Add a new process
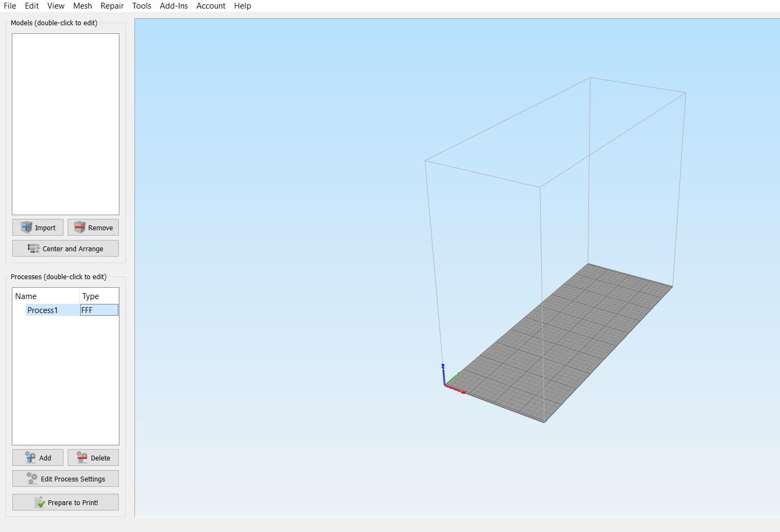Viewport: 780px width, 532px height. pos(38,458)
